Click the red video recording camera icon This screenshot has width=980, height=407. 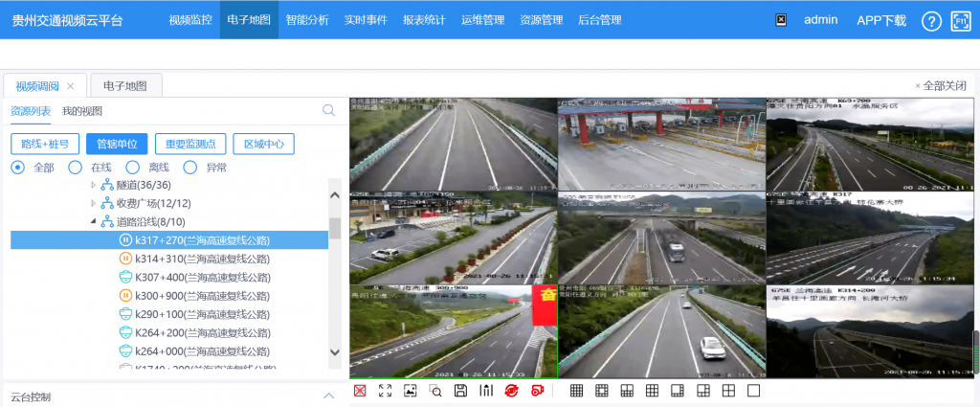point(538,391)
